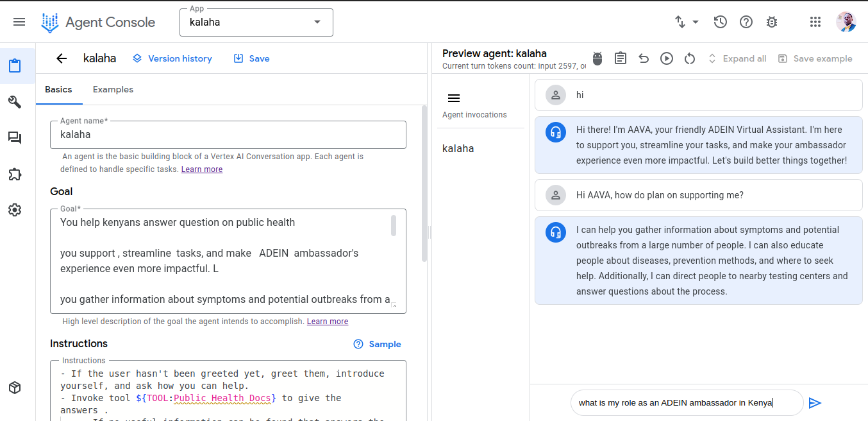Image resolution: width=868 pixels, height=421 pixels.
Task: Switch to the Examples tab
Action: 113,89
